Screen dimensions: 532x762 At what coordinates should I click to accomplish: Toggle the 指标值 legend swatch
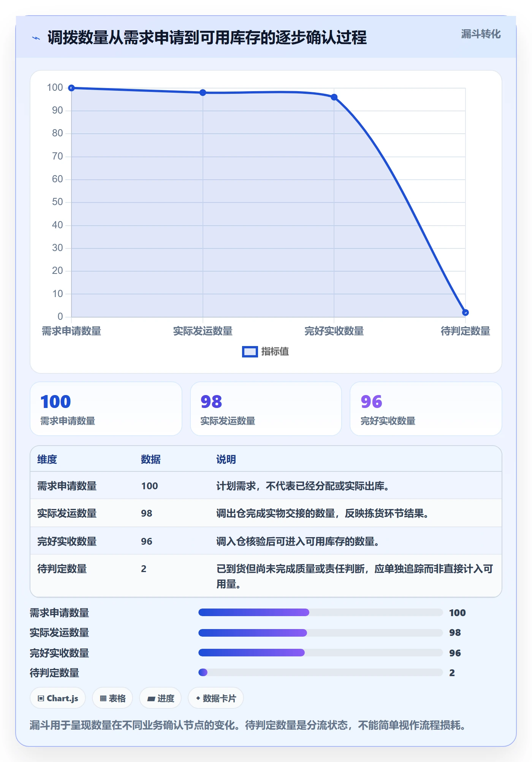point(250,351)
